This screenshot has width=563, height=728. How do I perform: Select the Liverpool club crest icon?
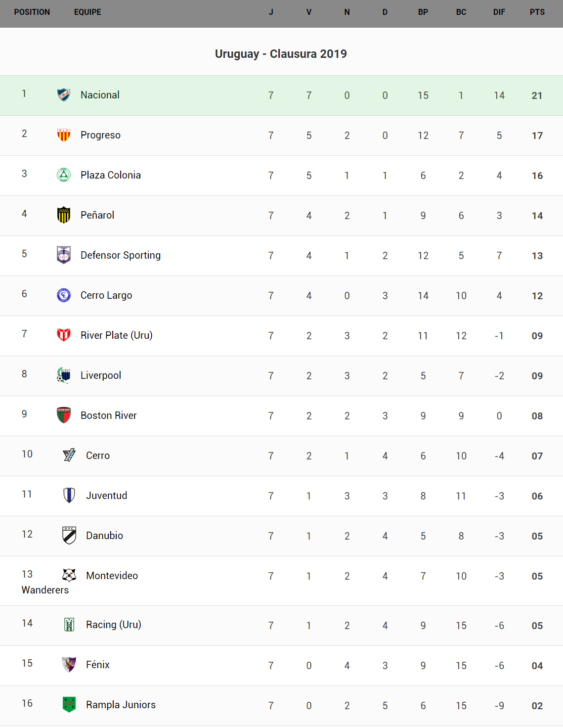click(x=64, y=375)
